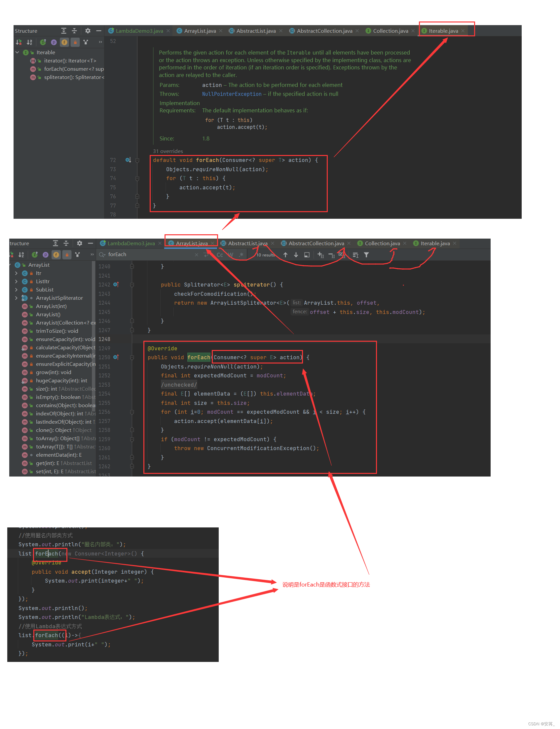560x729 pixels.
Task: Toggle Sort Alphabetically in top Structure toolbar
Action: click(x=30, y=42)
